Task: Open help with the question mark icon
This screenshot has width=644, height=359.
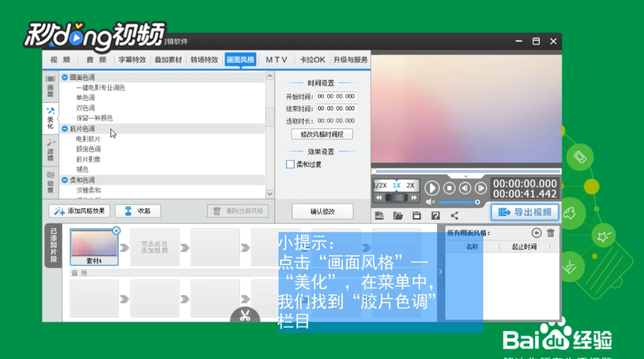Action: pyautogui.click(x=436, y=216)
